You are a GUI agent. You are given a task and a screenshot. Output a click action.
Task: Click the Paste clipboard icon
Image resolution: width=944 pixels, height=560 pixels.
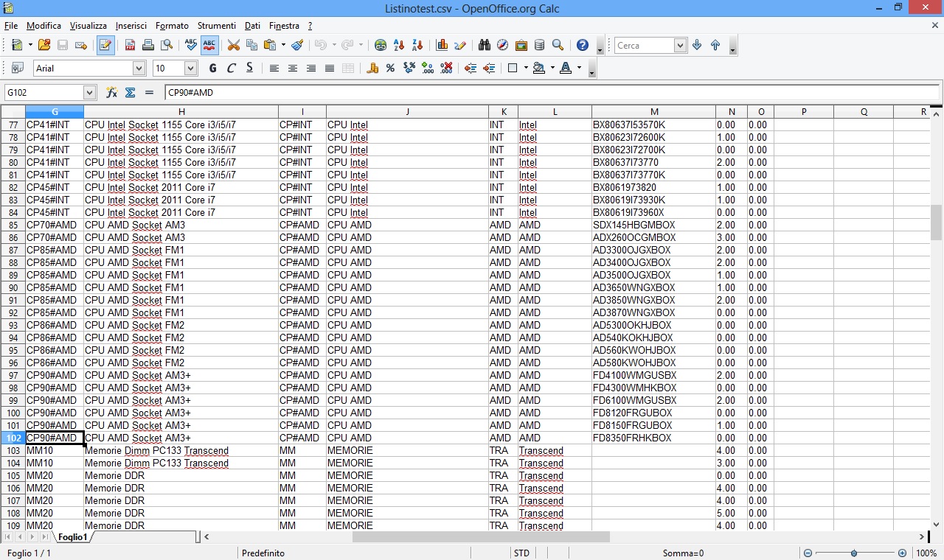pyautogui.click(x=270, y=45)
